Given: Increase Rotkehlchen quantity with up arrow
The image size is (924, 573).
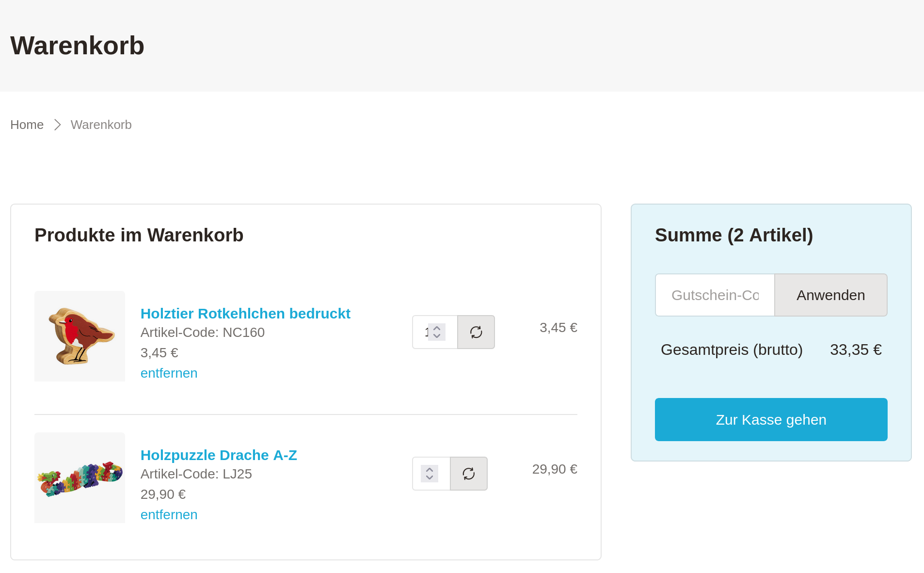Looking at the screenshot, I should (437, 328).
